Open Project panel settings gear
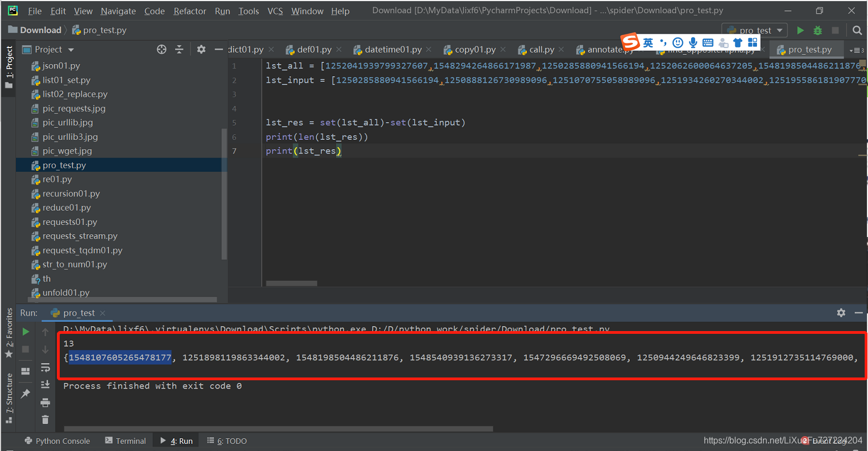 click(x=201, y=49)
